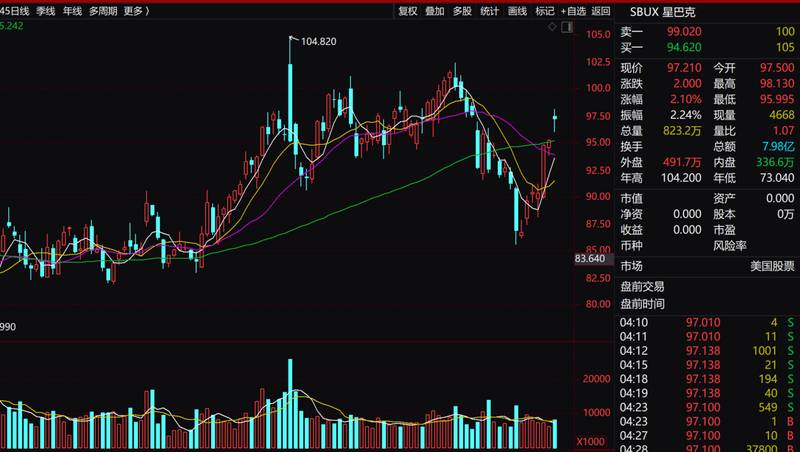Click 返回 to go back
800x452 pixels.
(x=601, y=11)
